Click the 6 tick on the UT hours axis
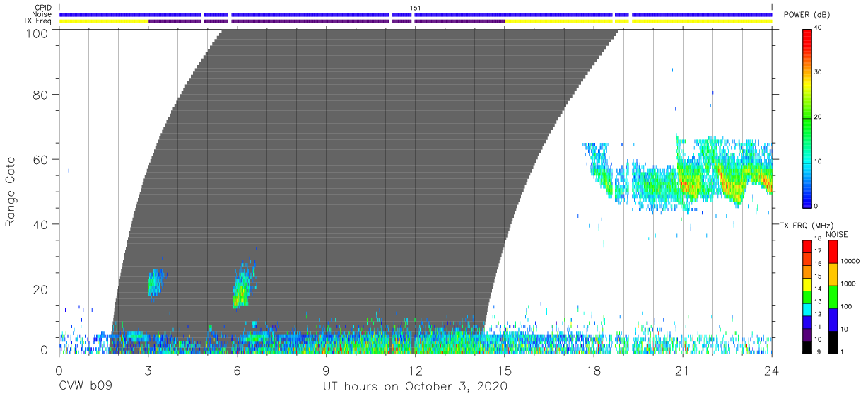Image resolution: width=868 pixels, height=401 pixels. (237, 371)
